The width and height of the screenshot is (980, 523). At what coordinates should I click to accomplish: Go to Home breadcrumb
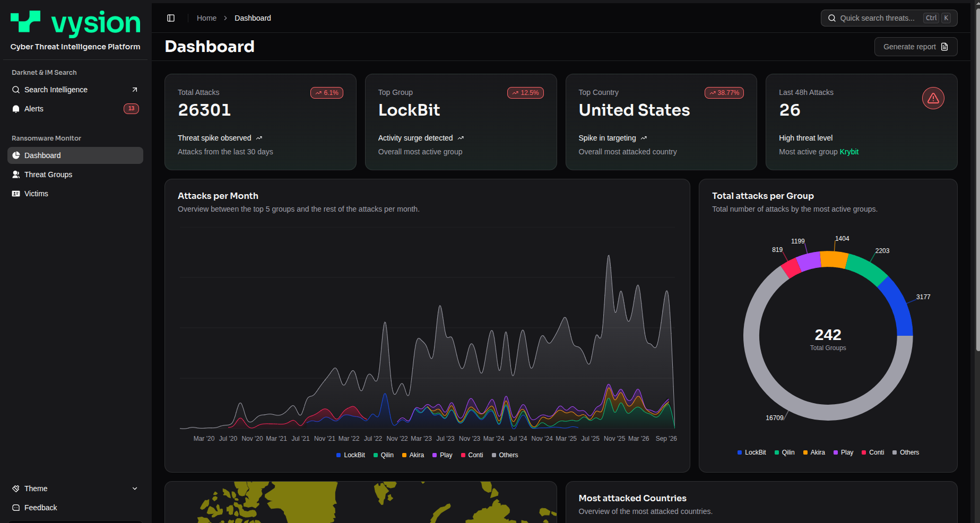tap(206, 18)
